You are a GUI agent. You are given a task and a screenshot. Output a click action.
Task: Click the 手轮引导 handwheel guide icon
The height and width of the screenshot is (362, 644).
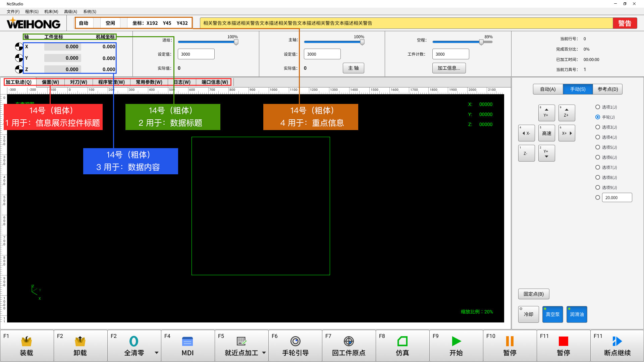(x=295, y=341)
